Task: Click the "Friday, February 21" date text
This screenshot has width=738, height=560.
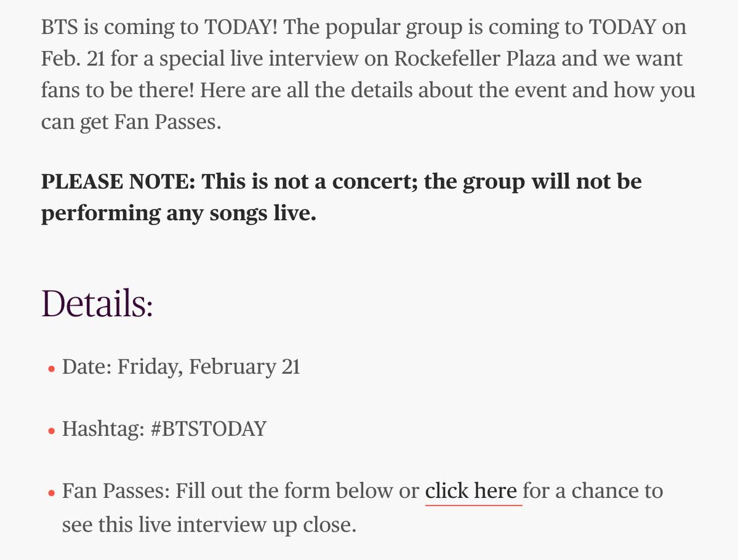Action: point(209,367)
